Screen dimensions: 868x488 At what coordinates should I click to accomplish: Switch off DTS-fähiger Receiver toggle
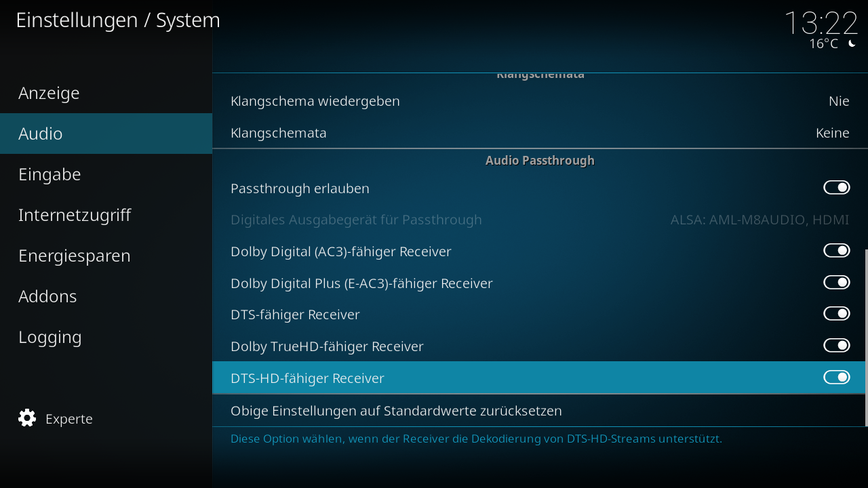[x=837, y=314]
